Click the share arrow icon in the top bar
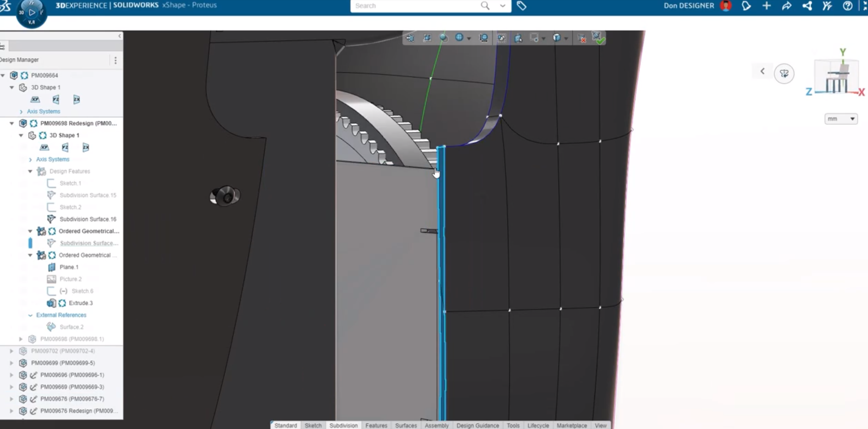This screenshot has width=868, height=429. (x=786, y=6)
